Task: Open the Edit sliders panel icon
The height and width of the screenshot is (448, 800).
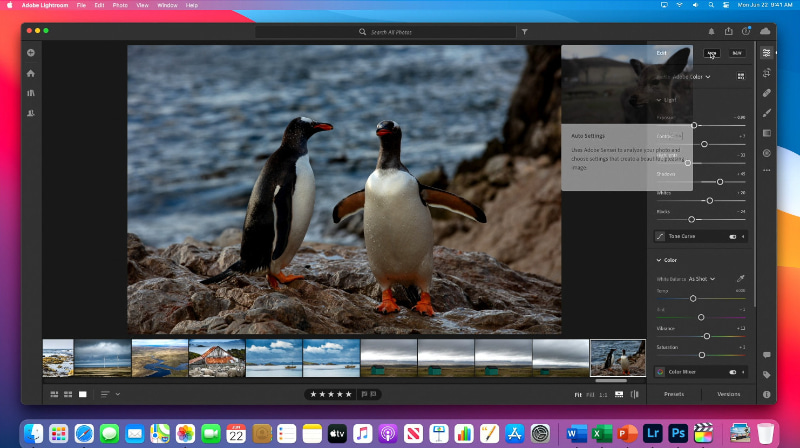Action: 766,53
